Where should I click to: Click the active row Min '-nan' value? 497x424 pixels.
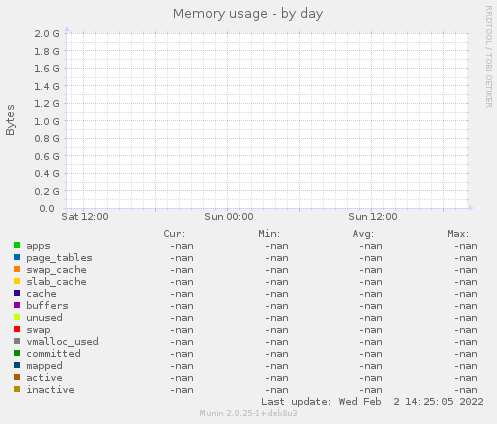point(277,378)
